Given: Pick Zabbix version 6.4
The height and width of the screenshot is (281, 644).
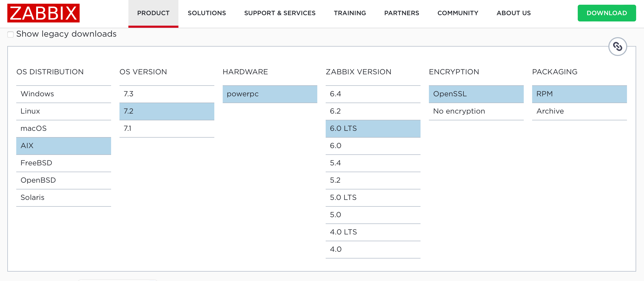Looking at the screenshot, I should [373, 94].
